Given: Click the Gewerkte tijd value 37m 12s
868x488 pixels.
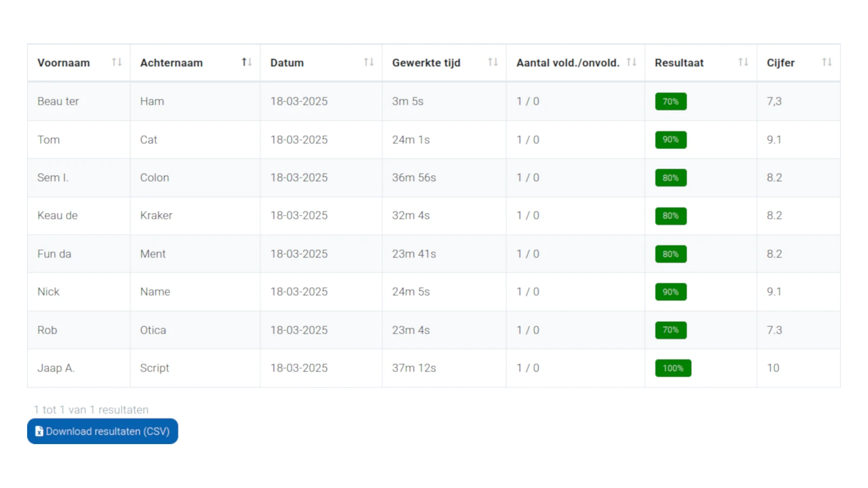Looking at the screenshot, I should click(414, 368).
